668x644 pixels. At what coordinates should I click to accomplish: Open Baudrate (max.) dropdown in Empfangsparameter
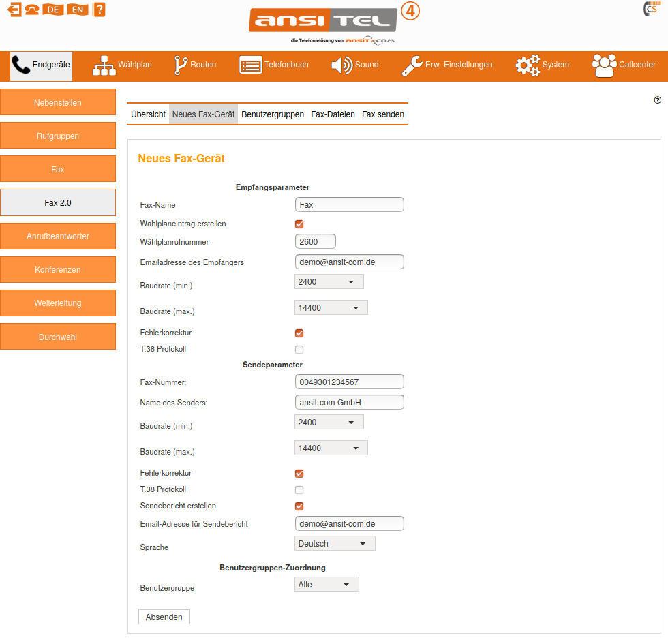pos(331,308)
